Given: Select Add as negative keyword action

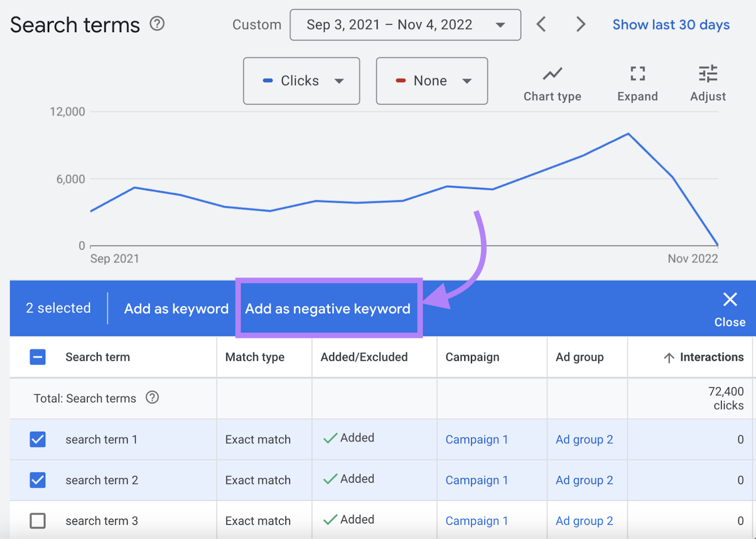Looking at the screenshot, I should [327, 308].
